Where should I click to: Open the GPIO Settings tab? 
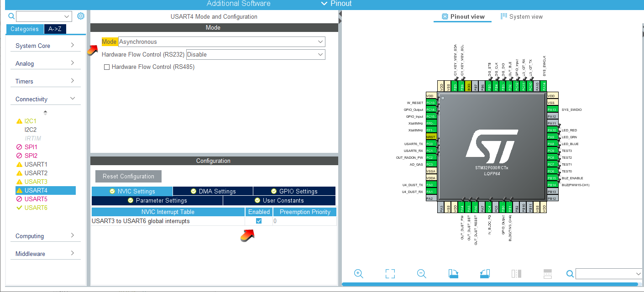pos(294,191)
